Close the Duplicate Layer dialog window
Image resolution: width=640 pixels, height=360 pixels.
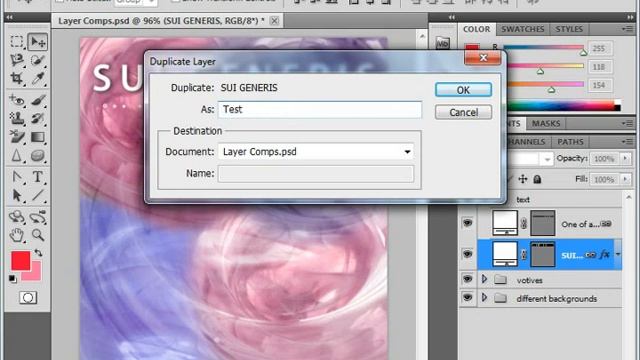(x=483, y=58)
